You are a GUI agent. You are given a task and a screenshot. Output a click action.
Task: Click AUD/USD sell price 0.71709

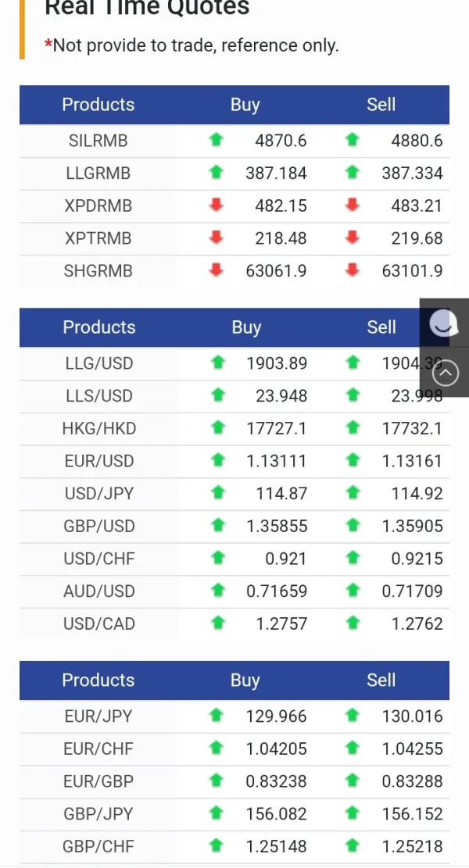click(412, 591)
